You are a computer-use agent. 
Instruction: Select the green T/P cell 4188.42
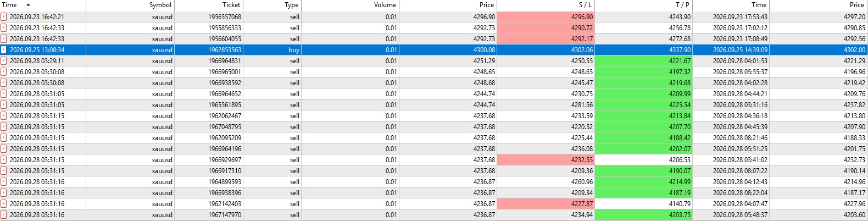(x=643, y=138)
